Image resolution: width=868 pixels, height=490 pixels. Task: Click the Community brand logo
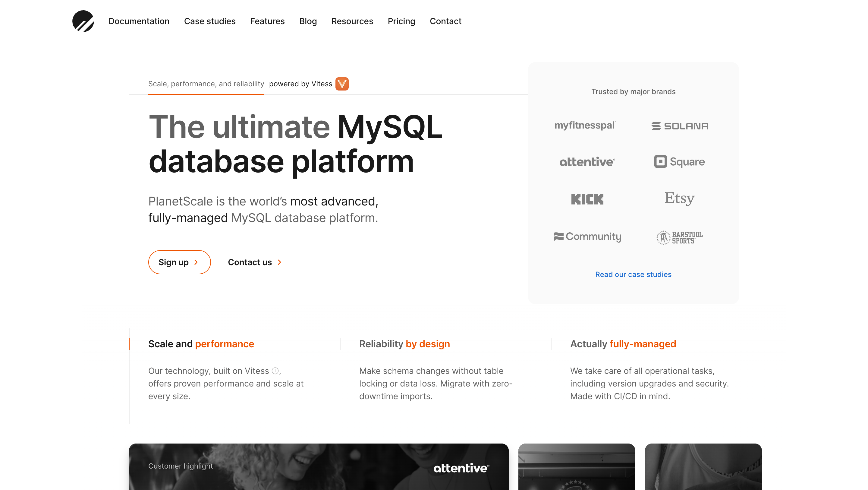click(x=587, y=237)
